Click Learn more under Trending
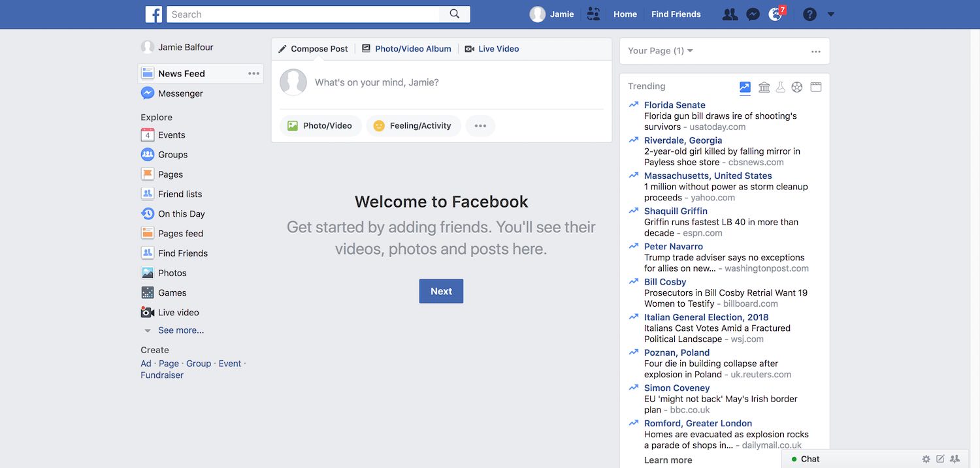The width and height of the screenshot is (980, 468). point(668,460)
